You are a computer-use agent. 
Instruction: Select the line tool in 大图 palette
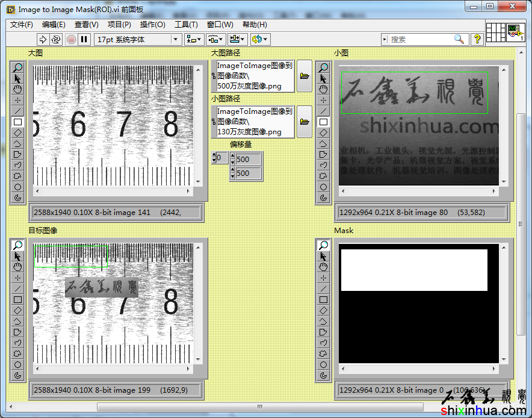pyautogui.click(x=18, y=111)
